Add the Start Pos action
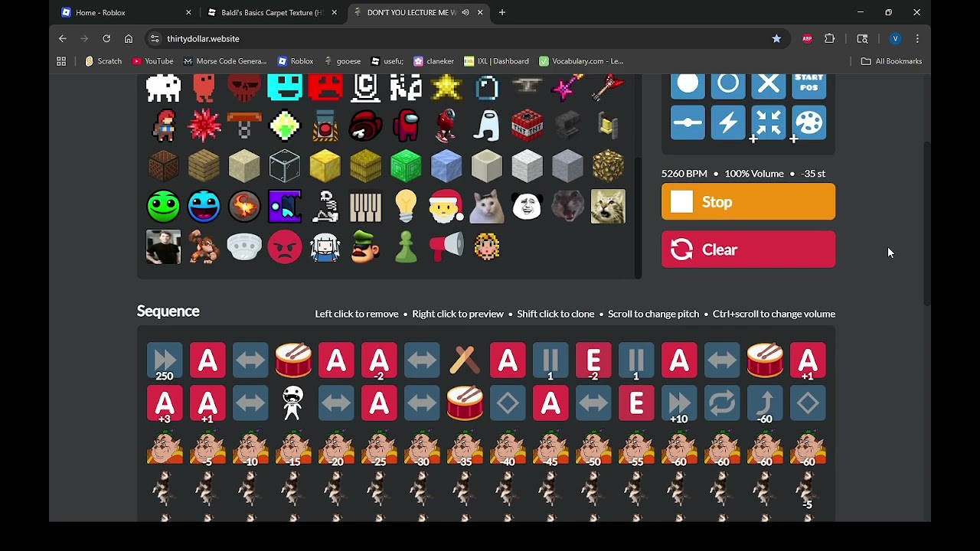Screen dimensions: 980x551 pos(809,86)
